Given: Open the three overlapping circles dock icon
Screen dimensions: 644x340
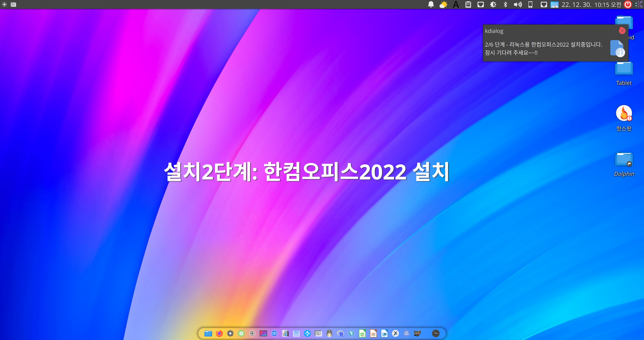Looking at the screenshot, I should coord(407,333).
